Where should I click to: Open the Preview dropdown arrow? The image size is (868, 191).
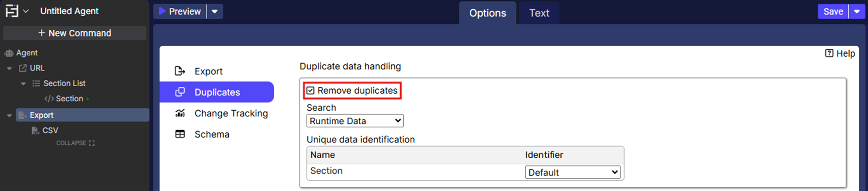[215, 11]
